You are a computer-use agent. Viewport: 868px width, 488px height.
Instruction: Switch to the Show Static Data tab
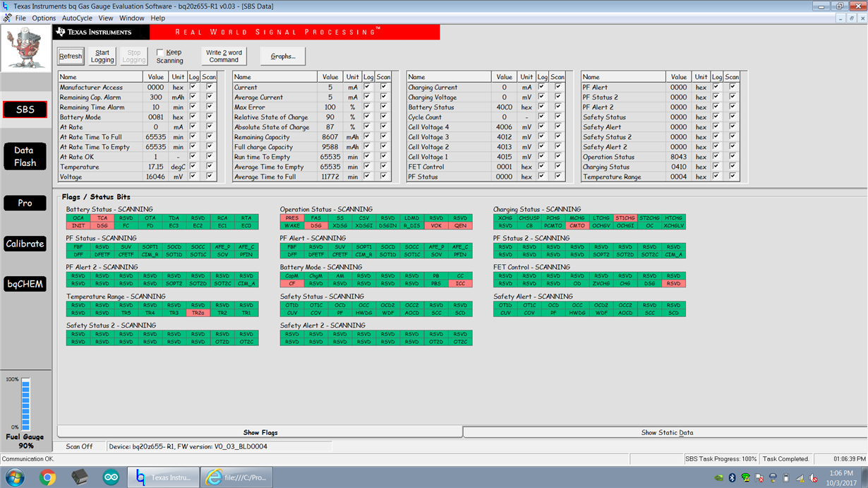pos(667,432)
